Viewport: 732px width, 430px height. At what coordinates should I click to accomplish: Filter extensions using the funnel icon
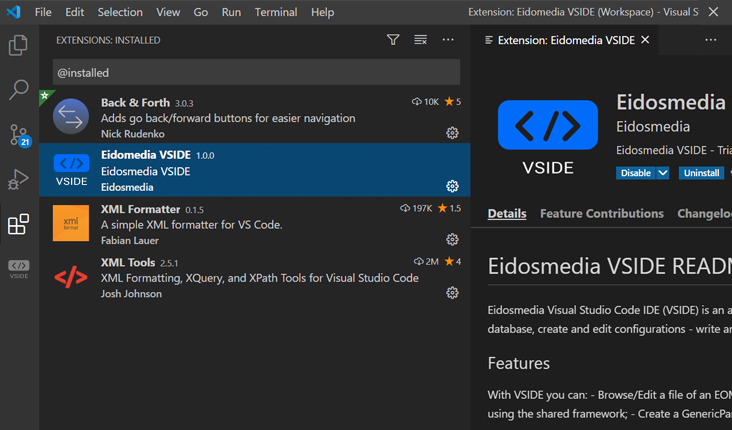pos(393,40)
